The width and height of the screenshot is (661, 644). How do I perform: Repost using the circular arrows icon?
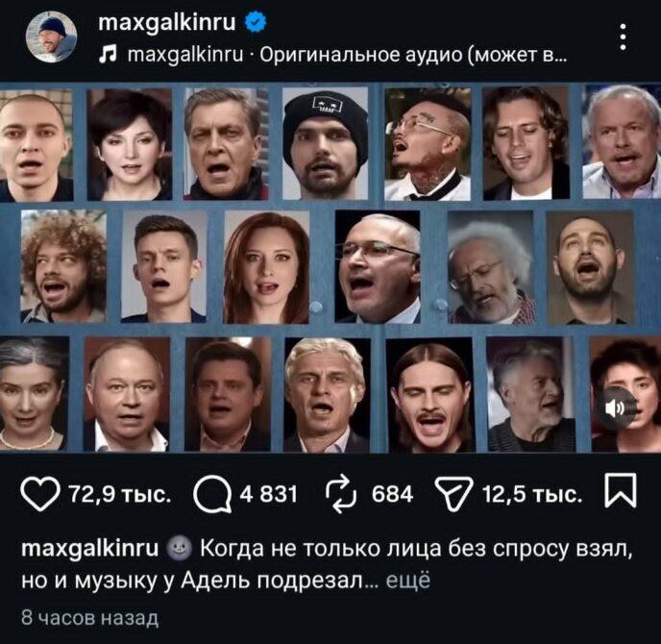coord(341,494)
